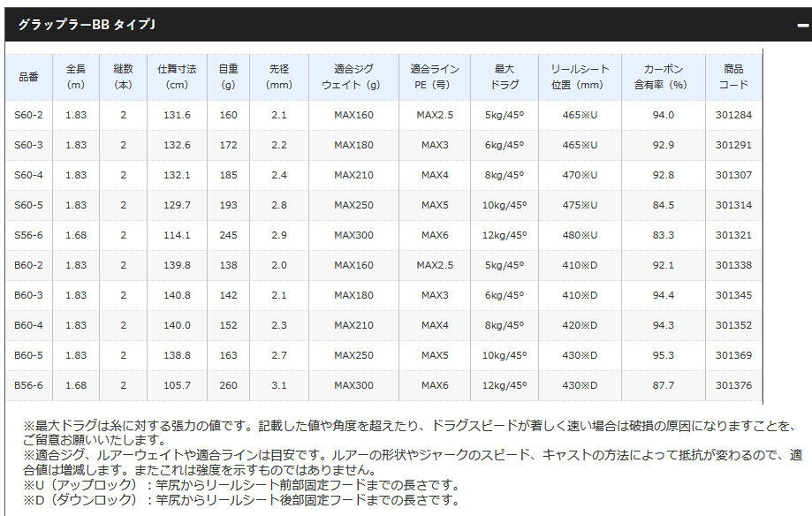This screenshot has width=812, height=516.
Task: Select the 最大ドラグ column header
Action: coord(505,77)
